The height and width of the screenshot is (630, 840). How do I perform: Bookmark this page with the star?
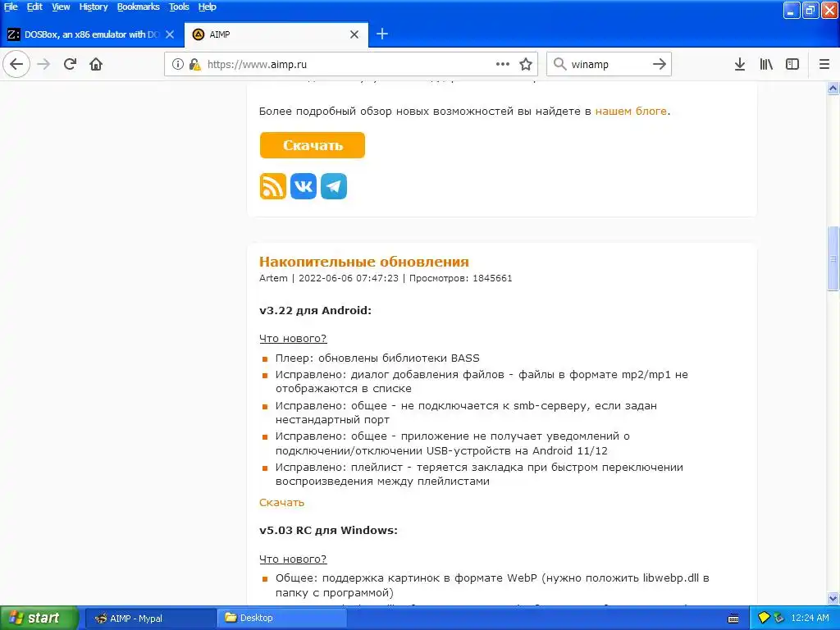click(526, 64)
